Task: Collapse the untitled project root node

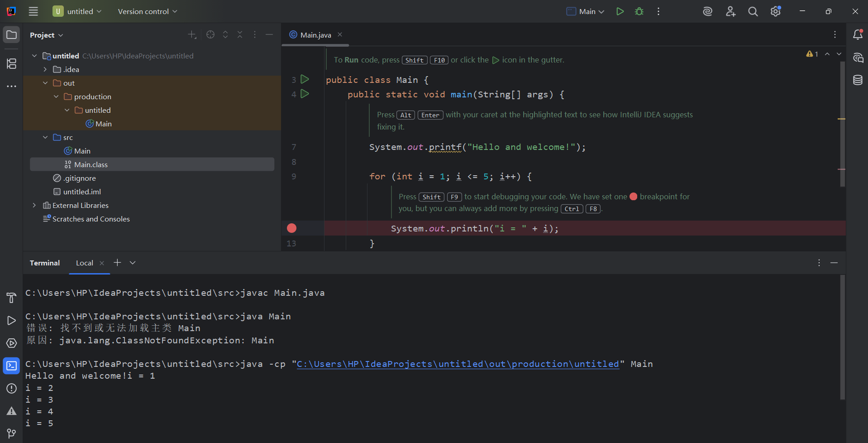Action: click(34, 56)
